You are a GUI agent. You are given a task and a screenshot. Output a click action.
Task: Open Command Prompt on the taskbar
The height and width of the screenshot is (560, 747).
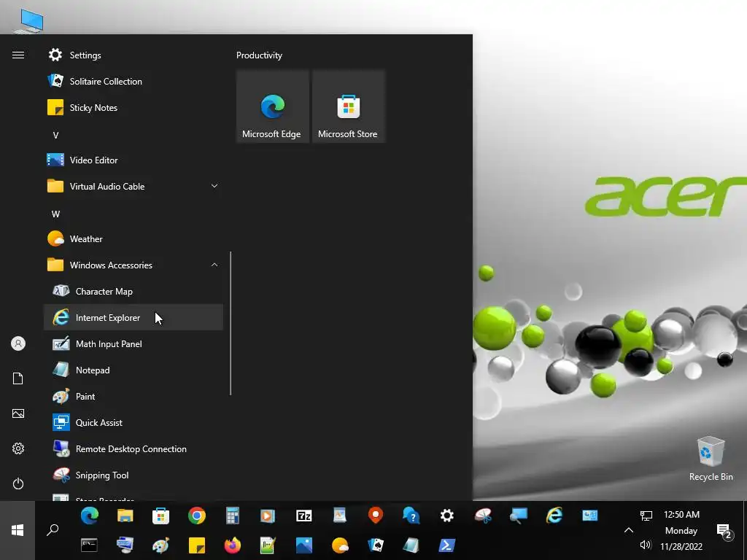pos(89,545)
